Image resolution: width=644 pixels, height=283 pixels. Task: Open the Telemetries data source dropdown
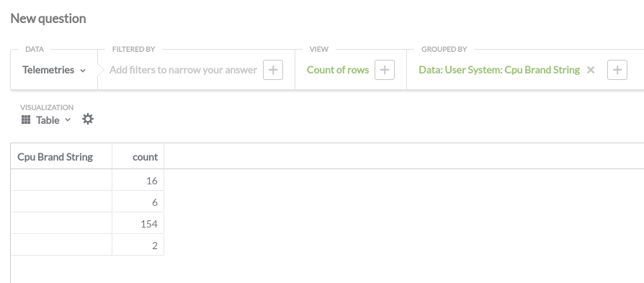[54, 70]
